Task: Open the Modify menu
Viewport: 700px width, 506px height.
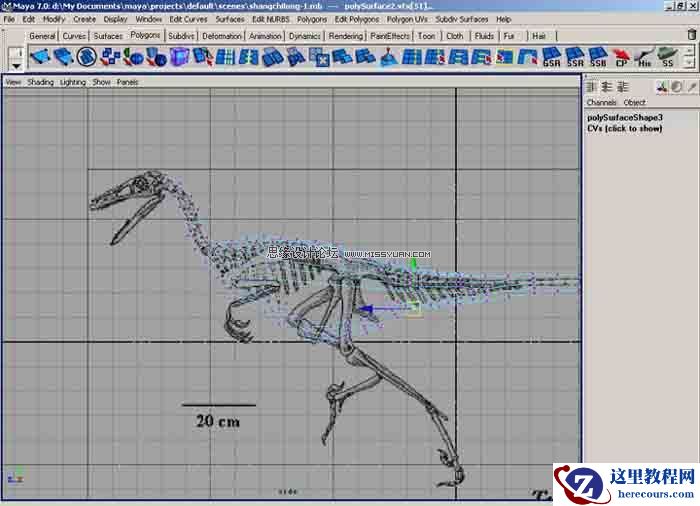Action: click(54, 19)
